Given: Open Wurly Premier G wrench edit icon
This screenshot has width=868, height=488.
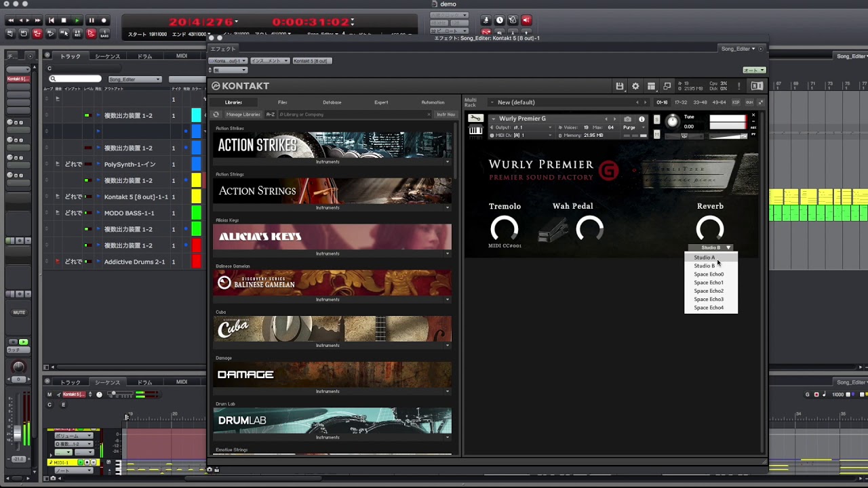Looking at the screenshot, I should click(x=476, y=119).
